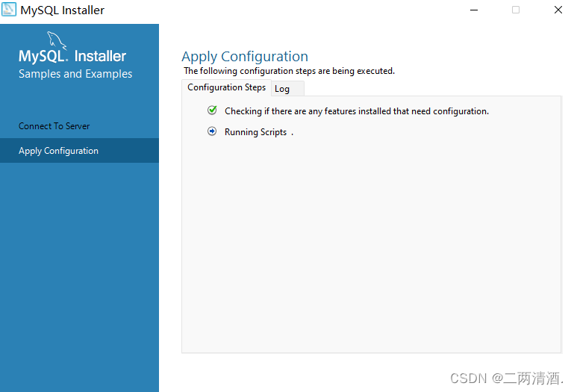The height and width of the screenshot is (392, 574).
Task: Click the 'Running Scripts' step text
Action: click(x=255, y=132)
